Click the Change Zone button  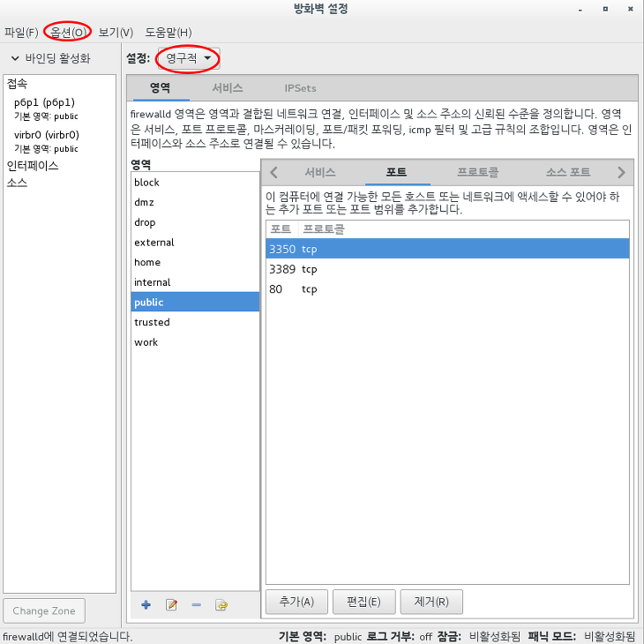(44, 610)
